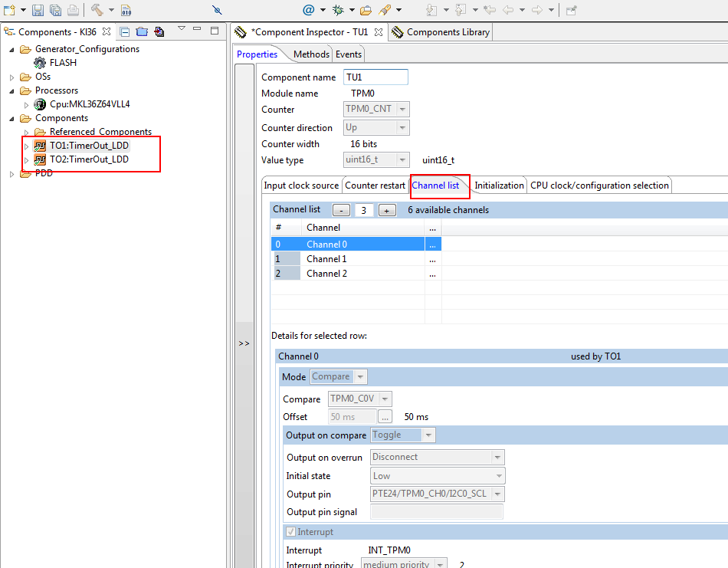
Task: Click the Back navigation arrow icon
Action: pos(508,10)
